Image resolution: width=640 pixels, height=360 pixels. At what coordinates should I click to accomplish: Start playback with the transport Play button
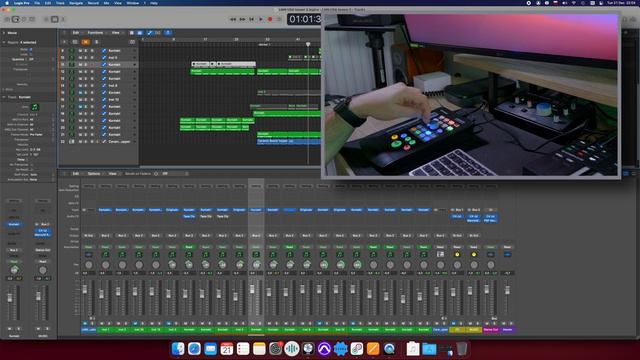tap(261, 19)
